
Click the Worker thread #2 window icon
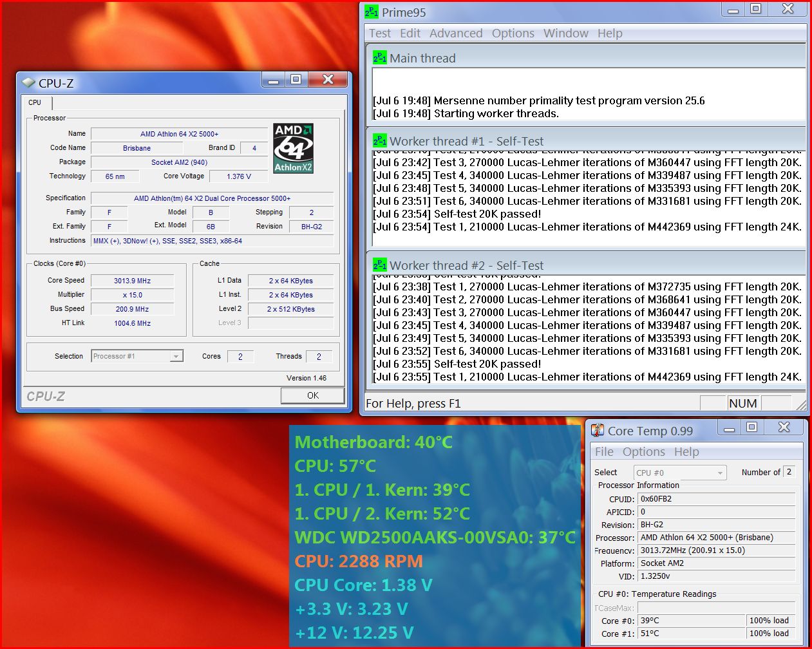pyautogui.click(x=379, y=265)
